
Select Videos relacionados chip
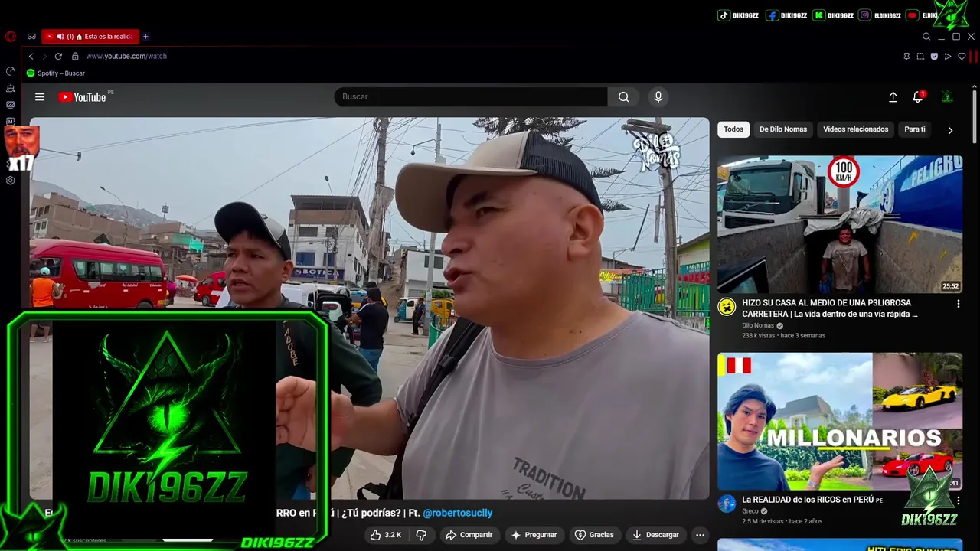coord(856,129)
